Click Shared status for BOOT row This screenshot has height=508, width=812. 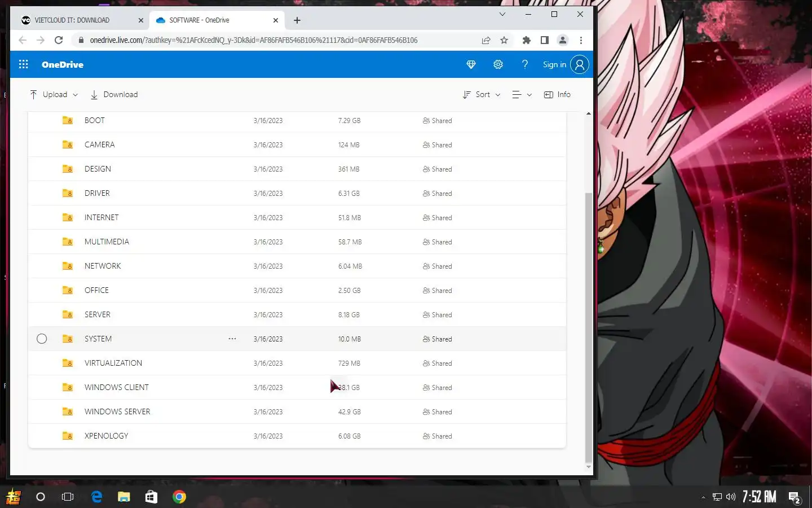pyautogui.click(x=438, y=121)
